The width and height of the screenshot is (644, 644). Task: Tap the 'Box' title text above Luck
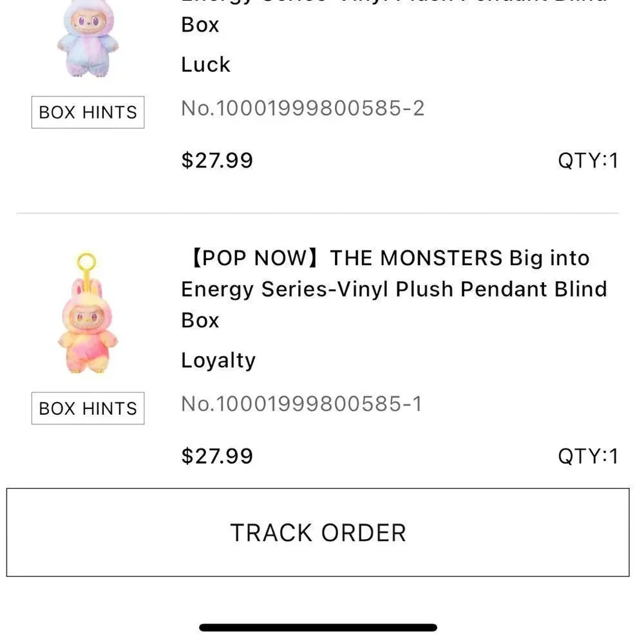tap(200, 24)
